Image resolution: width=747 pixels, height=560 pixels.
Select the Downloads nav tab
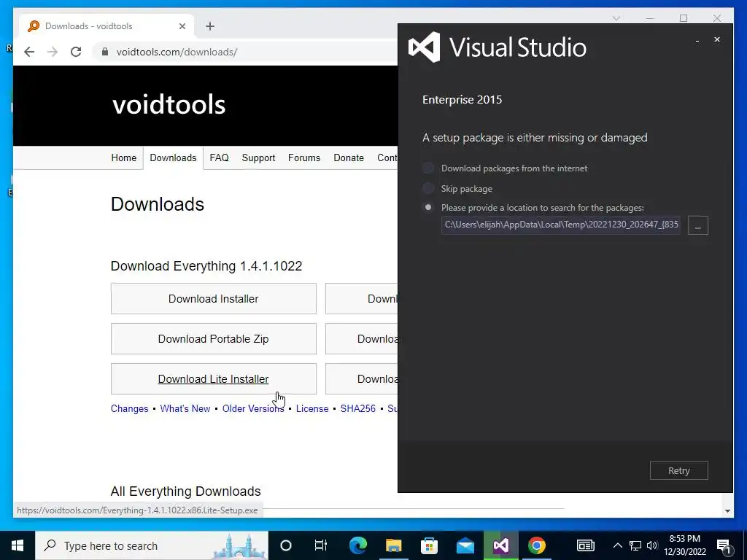click(173, 157)
